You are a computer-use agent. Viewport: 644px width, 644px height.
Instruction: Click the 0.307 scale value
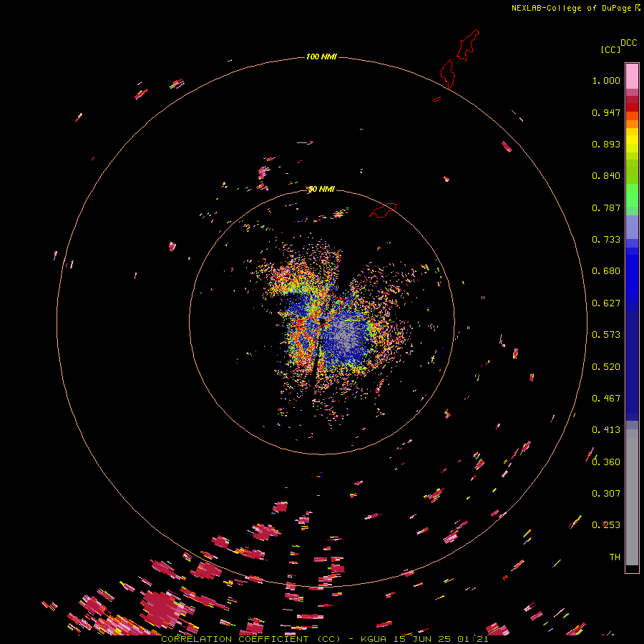point(606,494)
